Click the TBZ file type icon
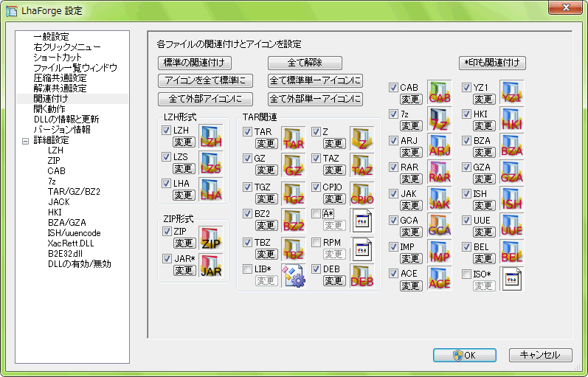 coord(293,249)
